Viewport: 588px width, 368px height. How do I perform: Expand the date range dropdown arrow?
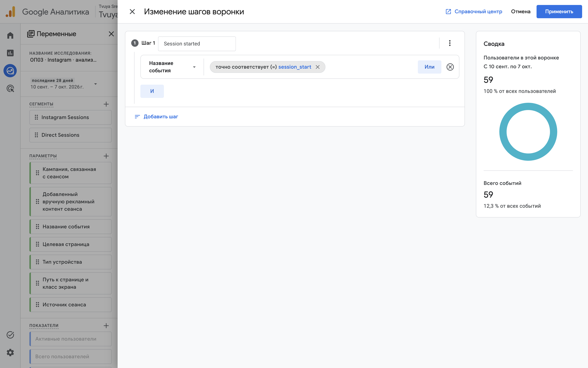pyautogui.click(x=96, y=84)
